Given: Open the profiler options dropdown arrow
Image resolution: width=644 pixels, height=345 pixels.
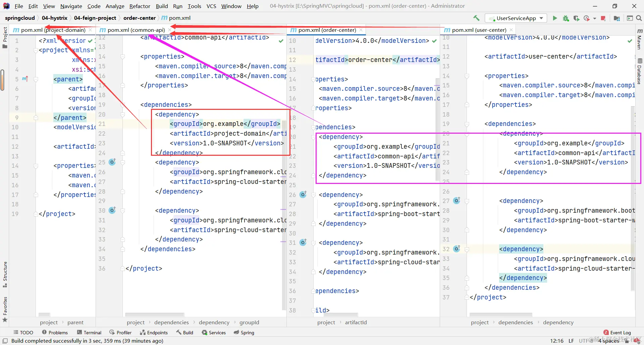Looking at the screenshot, I should (x=595, y=18).
